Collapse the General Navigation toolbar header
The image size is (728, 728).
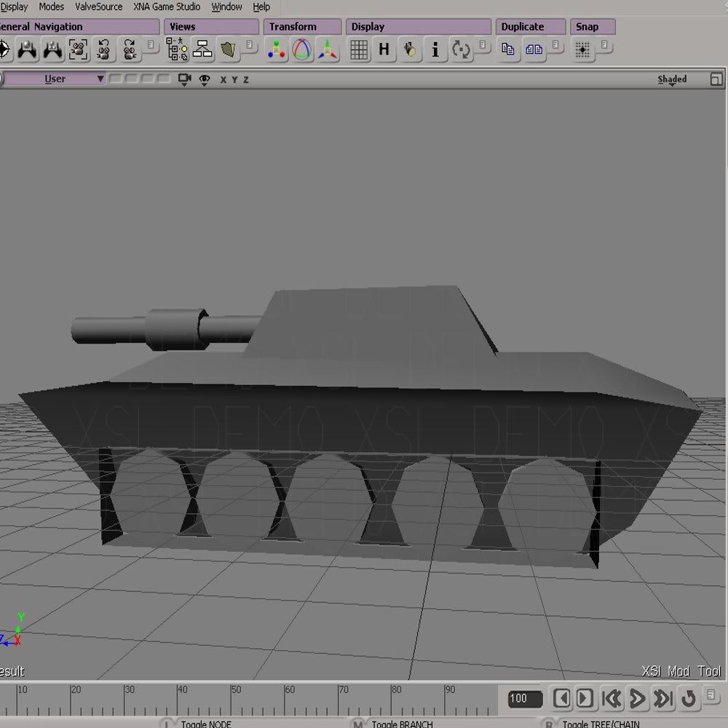pos(79,26)
